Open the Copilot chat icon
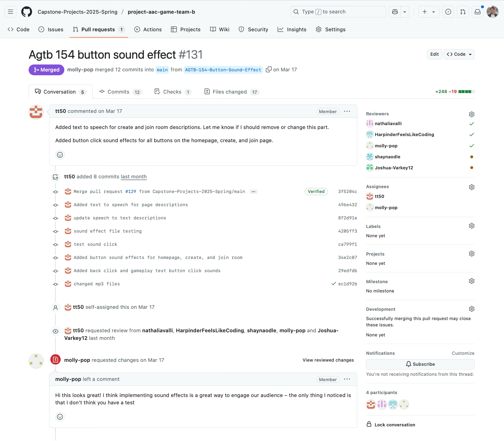504x441 pixels. 395,12
